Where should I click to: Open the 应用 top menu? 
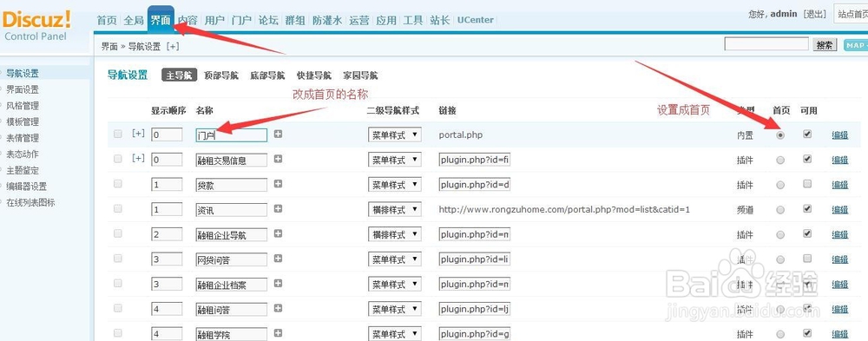pos(386,21)
